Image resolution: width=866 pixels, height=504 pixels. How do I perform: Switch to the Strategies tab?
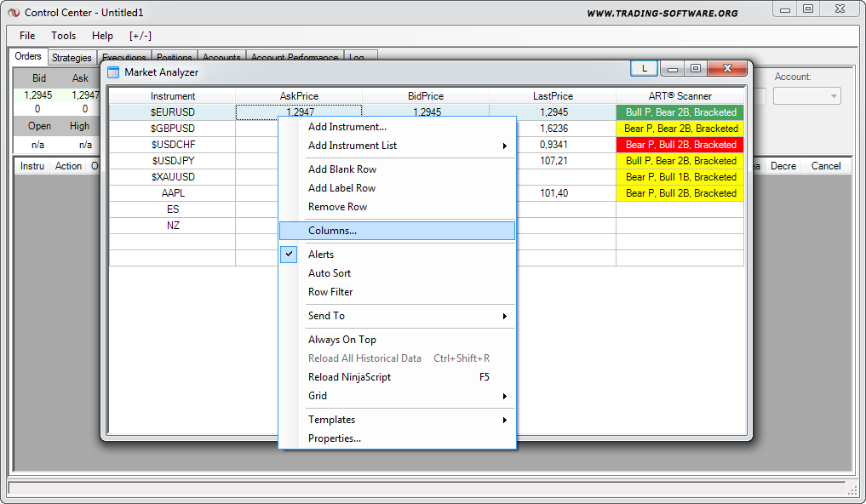click(72, 58)
